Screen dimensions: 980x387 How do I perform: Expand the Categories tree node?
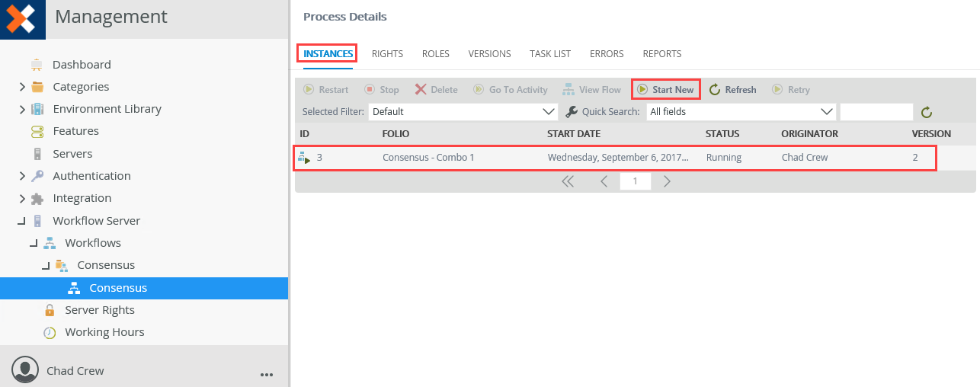(x=22, y=87)
